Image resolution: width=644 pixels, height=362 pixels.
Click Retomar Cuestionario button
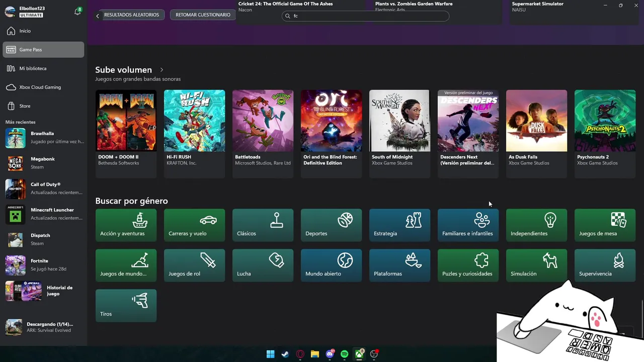click(203, 15)
